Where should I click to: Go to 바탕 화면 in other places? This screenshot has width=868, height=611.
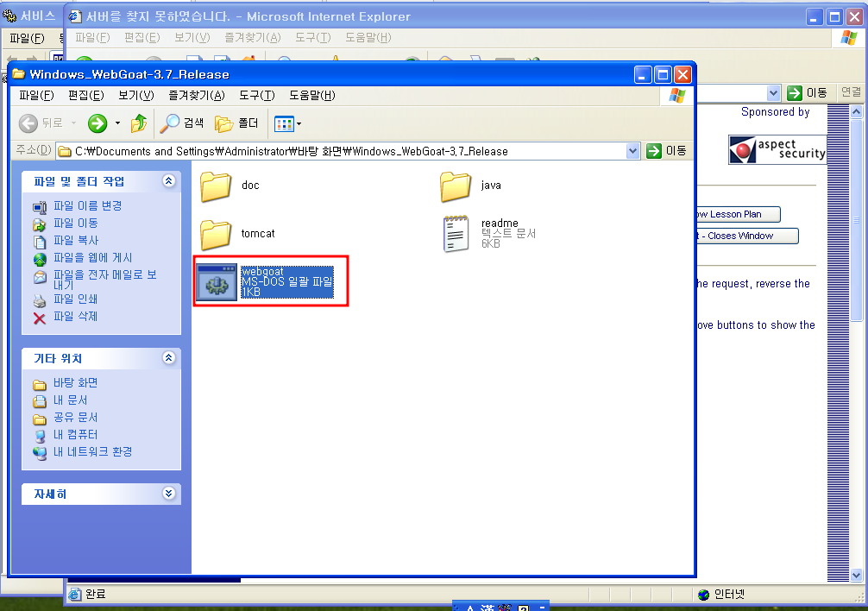75,383
